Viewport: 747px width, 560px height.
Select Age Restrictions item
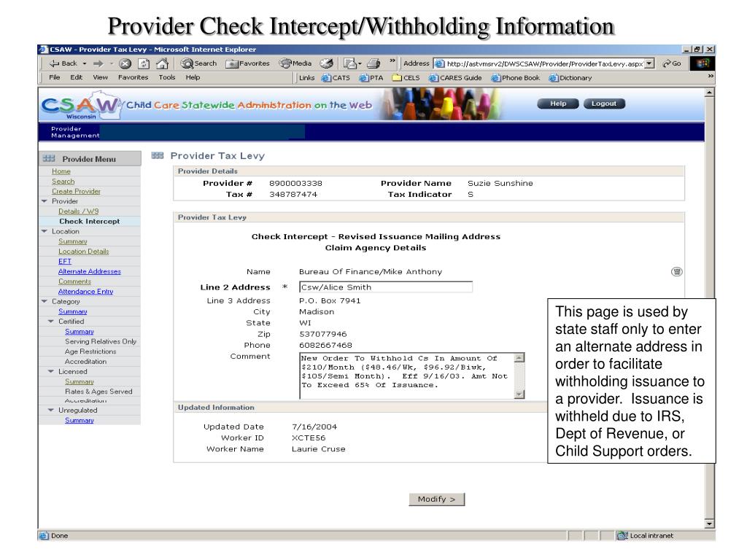[x=90, y=351]
